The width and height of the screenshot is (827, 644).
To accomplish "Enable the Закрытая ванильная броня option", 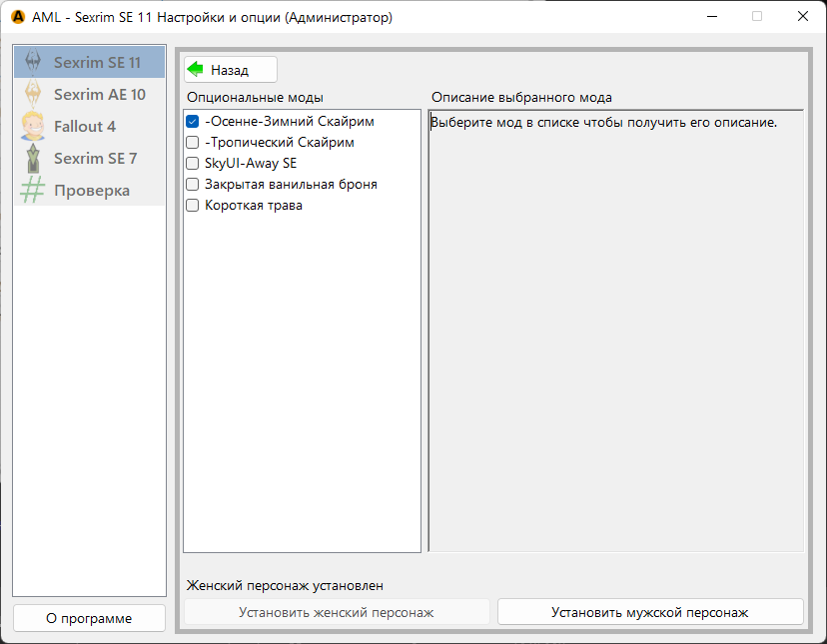I will [x=193, y=185].
